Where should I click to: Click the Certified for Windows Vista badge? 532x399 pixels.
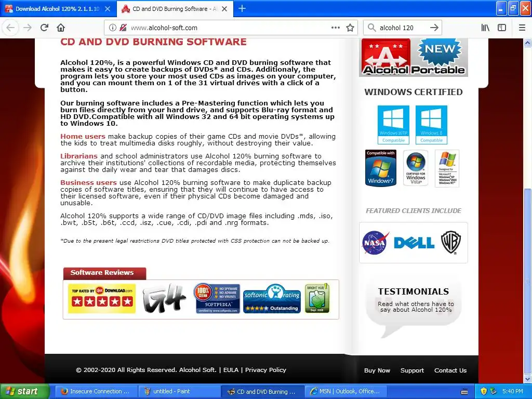416,168
